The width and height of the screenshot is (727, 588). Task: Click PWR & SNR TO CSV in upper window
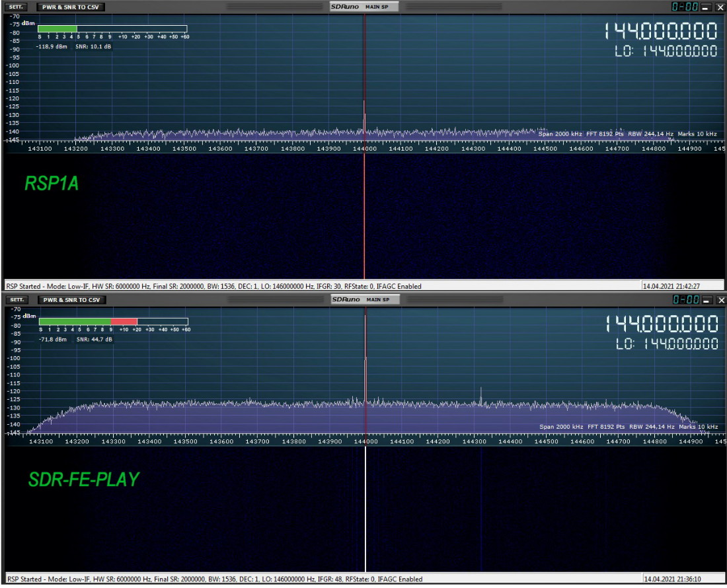(71, 7)
